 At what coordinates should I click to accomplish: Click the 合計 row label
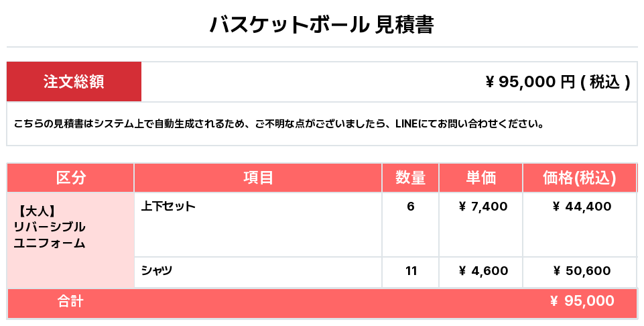(70, 302)
